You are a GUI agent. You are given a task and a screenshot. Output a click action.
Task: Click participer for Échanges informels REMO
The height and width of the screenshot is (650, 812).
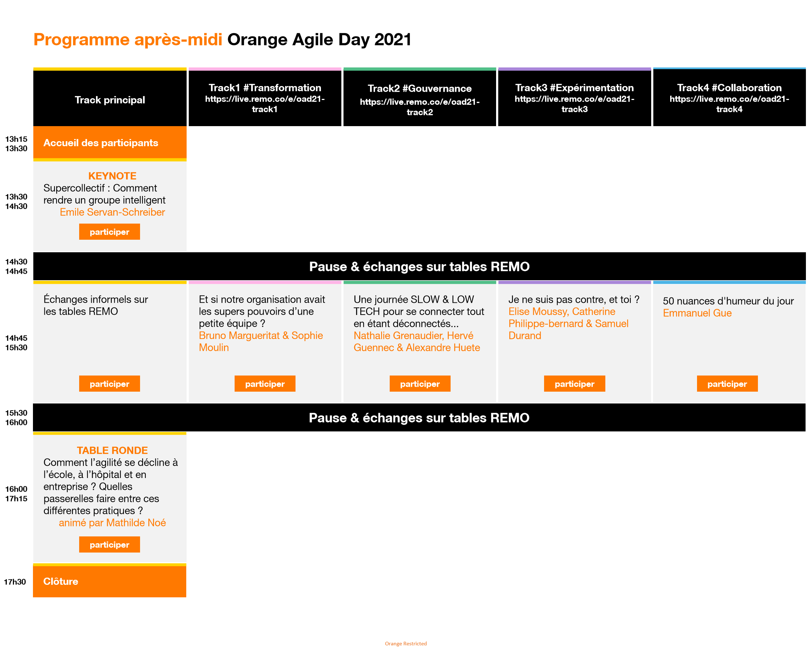click(x=109, y=384)
